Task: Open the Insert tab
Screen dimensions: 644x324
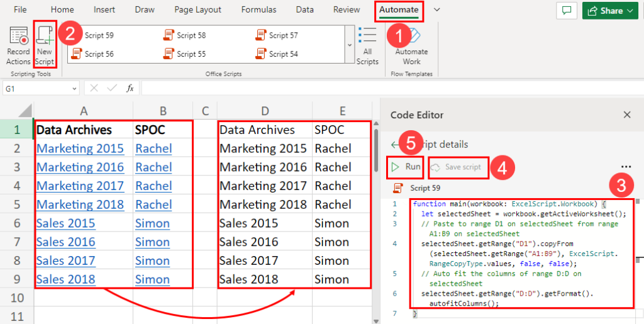Action: click(104, 10)
